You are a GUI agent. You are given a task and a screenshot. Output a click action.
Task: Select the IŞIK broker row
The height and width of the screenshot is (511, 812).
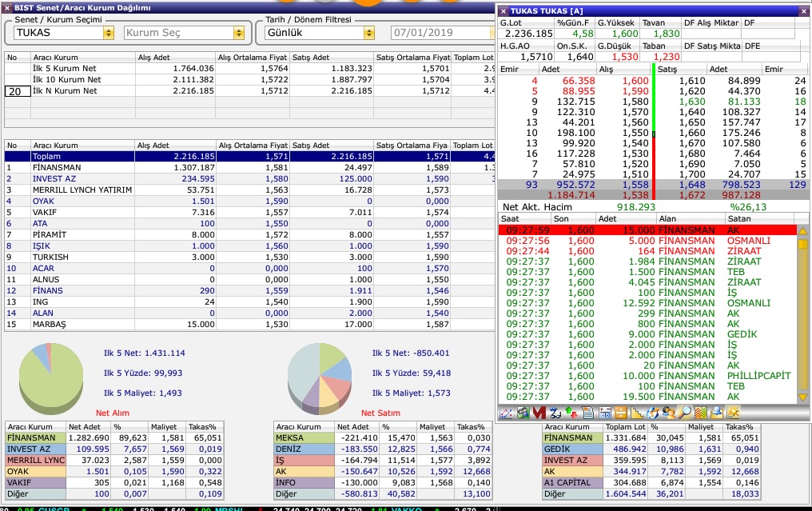[249, 246]
